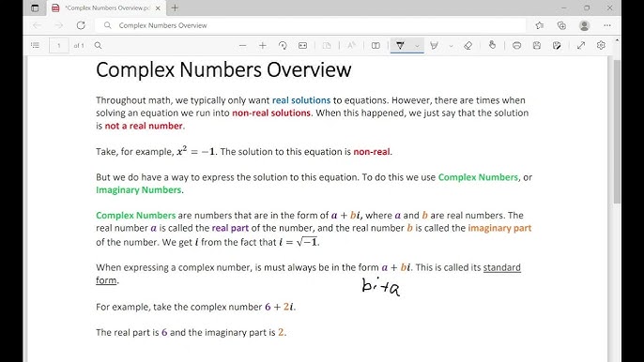Select the Add text tool
This screenshot has width=644, height=362.
coord(376,46)
